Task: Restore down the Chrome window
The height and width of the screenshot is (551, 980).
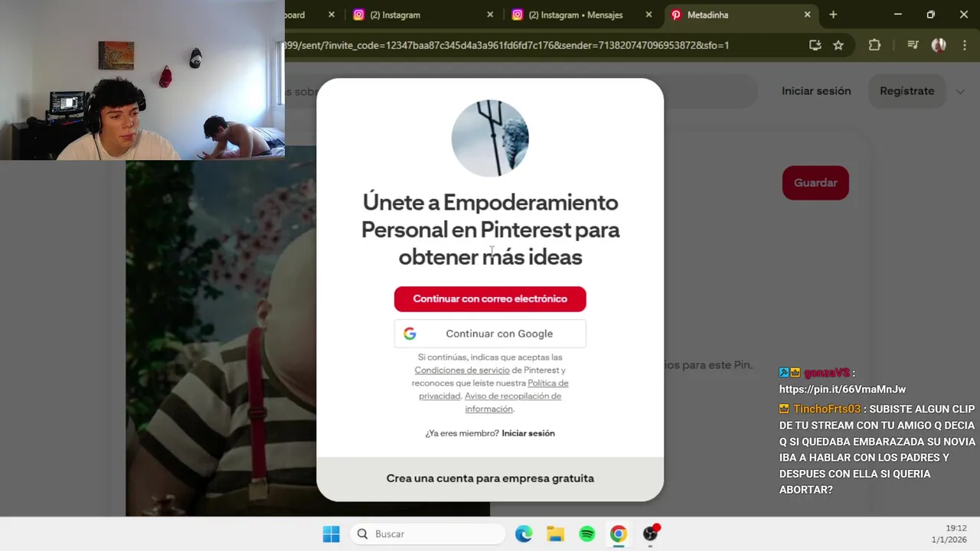Action: tap(930, 15)
